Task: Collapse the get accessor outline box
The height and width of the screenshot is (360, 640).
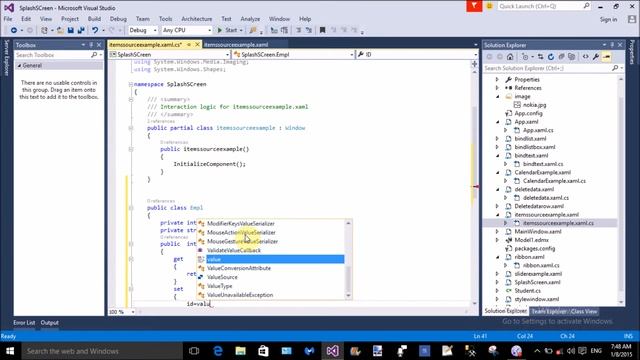Action: coord(131,259)
